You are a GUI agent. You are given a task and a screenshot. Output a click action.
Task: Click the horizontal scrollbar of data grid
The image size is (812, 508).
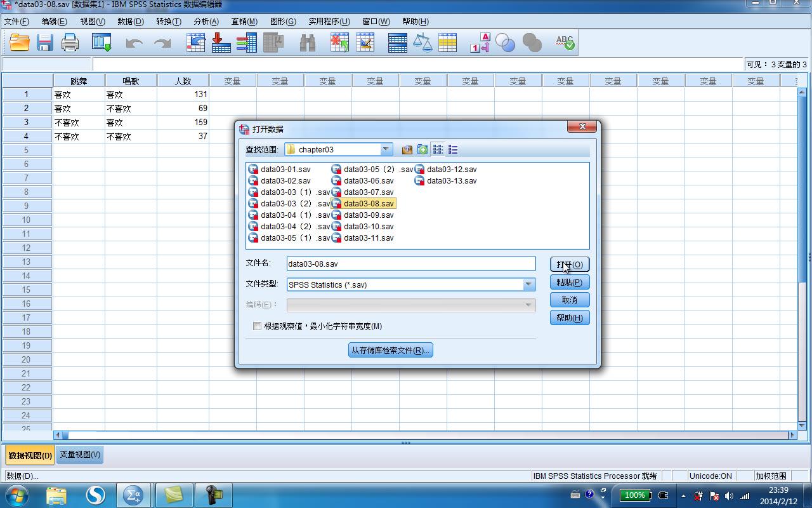point(425,435)
